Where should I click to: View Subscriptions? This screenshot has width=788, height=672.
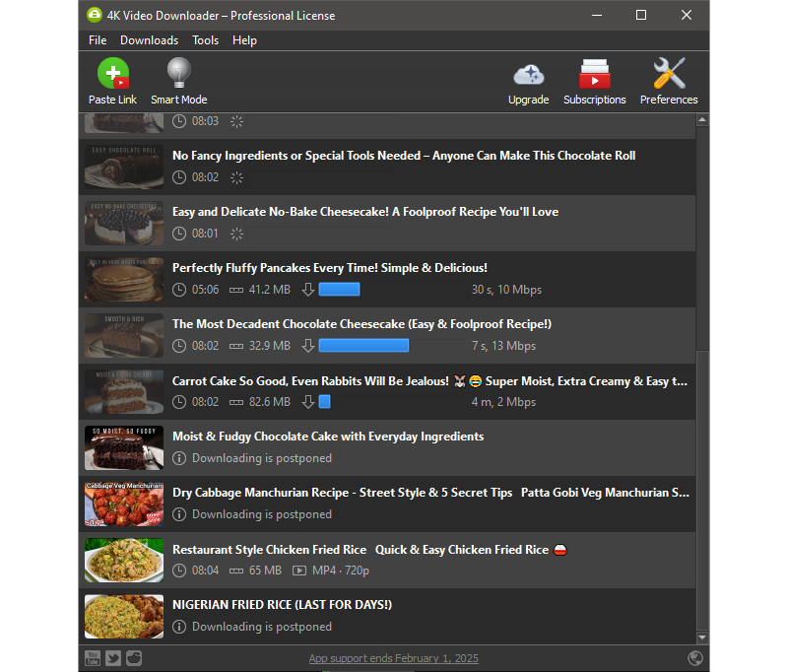[595, 81]
